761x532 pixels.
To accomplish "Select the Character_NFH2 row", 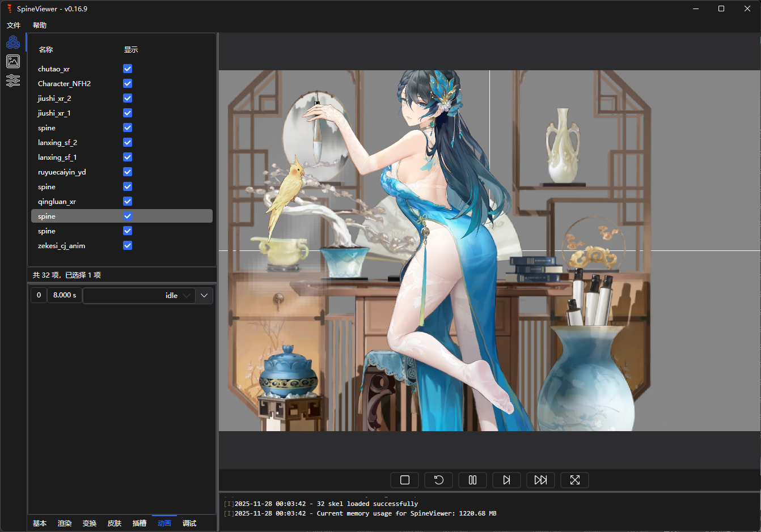I will (x=122, y=83).
